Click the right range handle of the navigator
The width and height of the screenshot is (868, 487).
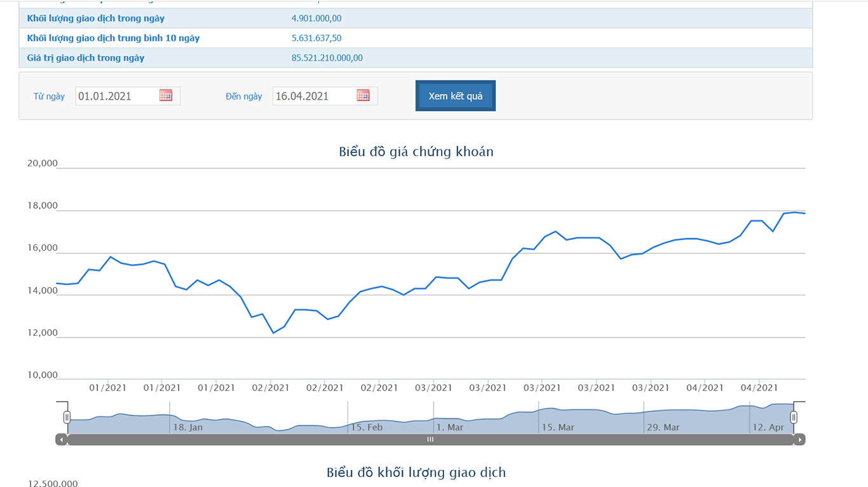tap(794, 417)
